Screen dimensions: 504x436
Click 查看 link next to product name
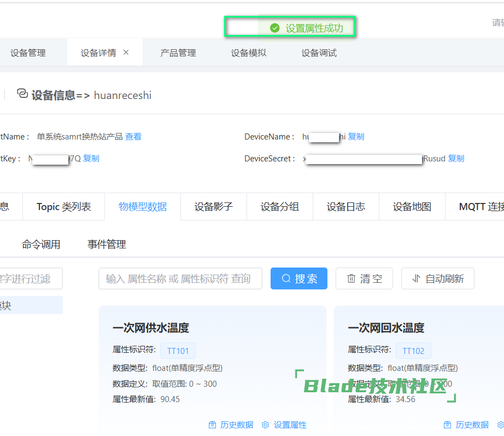coord(133,137)
